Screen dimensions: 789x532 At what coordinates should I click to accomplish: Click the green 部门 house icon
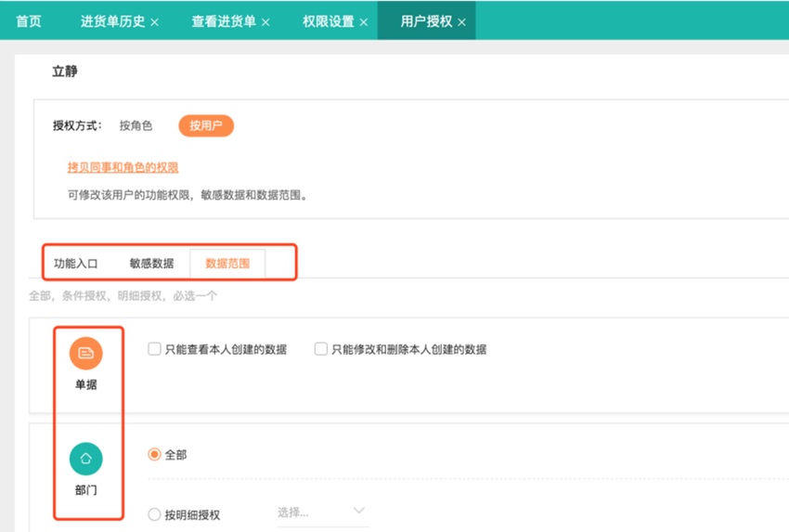pyautogui.click(x=85, y=459)
